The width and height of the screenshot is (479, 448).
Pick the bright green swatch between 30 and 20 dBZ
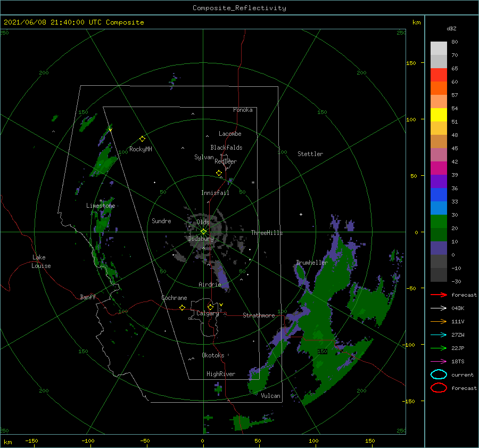(439, 222)
